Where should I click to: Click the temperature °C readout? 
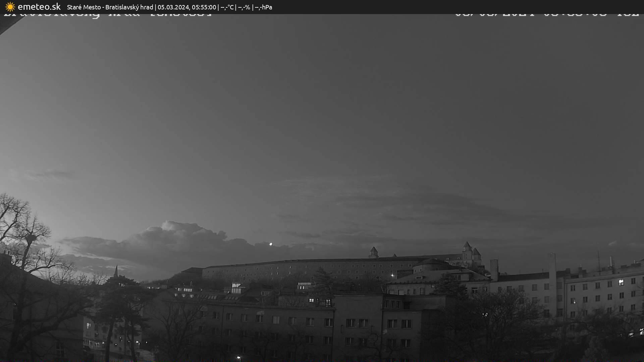[x=227, y=7]
